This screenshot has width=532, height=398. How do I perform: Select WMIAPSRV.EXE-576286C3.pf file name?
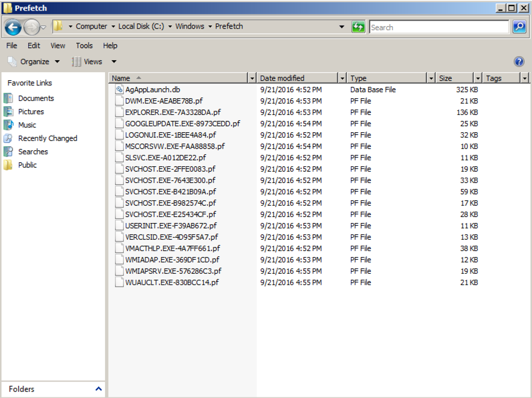click(x=173, y=271)
